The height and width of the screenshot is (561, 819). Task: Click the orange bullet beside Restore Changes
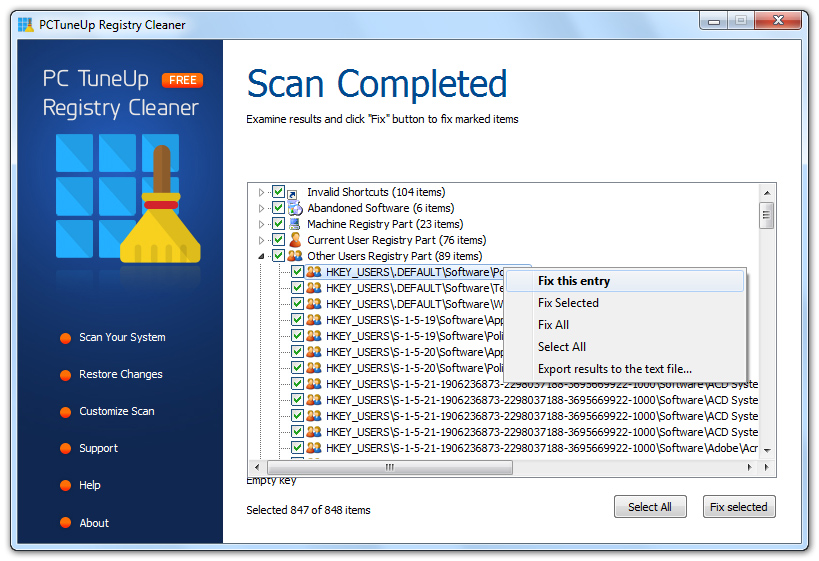(x=65, y=375)
